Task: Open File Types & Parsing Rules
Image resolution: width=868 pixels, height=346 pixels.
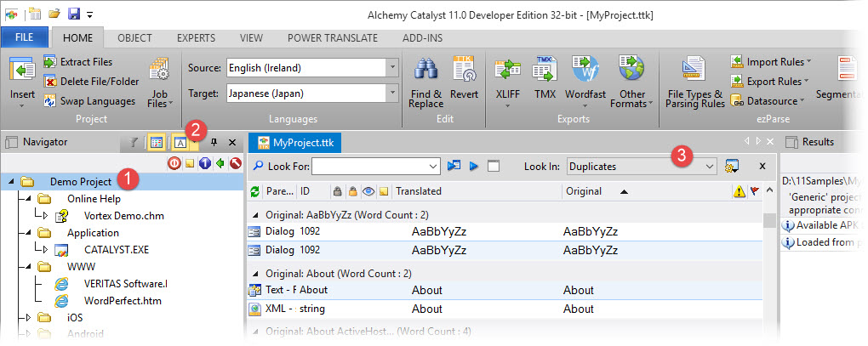Action: click(x=695, y=82)
